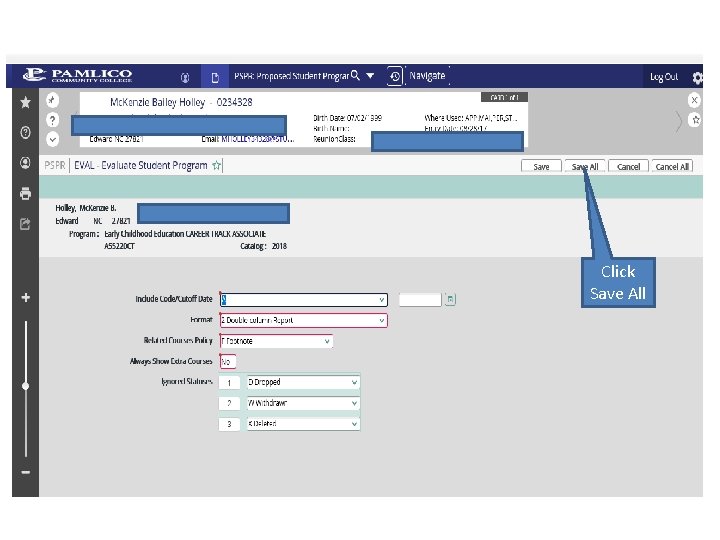Click the Cancel button
This screenshot has width=720, height=540.
(628, 166)
